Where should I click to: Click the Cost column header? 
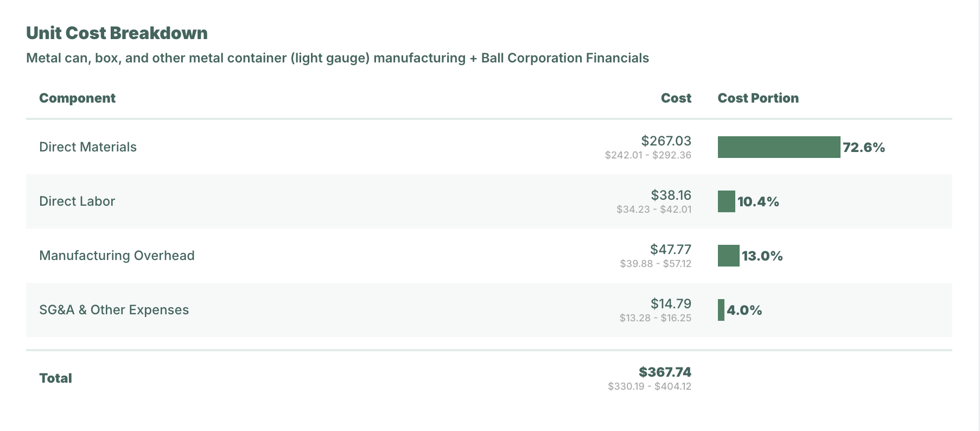tap(676, 98)
